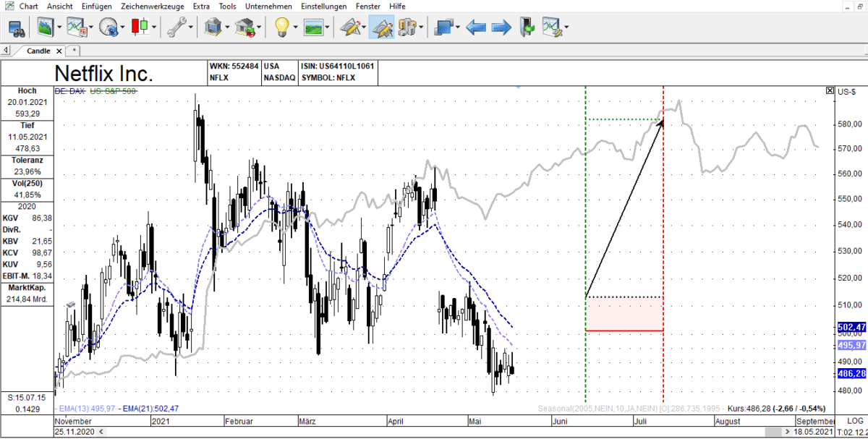Open the binoculars search icon
The width and height of the screenshot is (868, 439).
pos(17,28)
